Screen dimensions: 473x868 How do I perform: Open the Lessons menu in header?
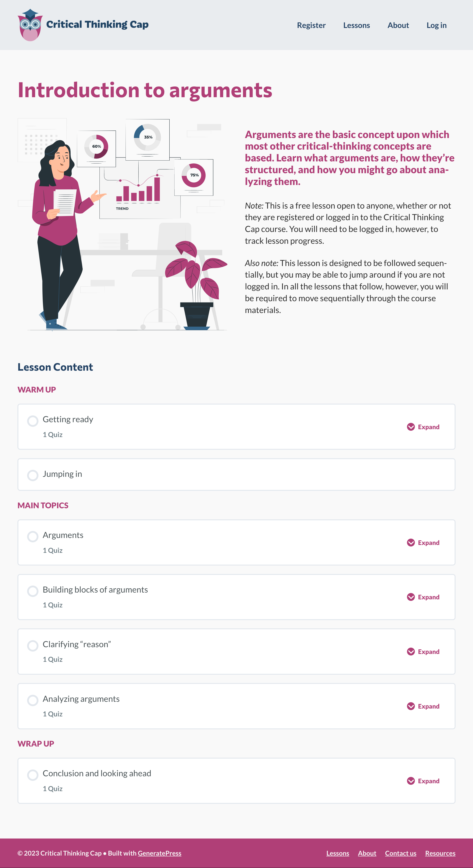pos(356,25)
